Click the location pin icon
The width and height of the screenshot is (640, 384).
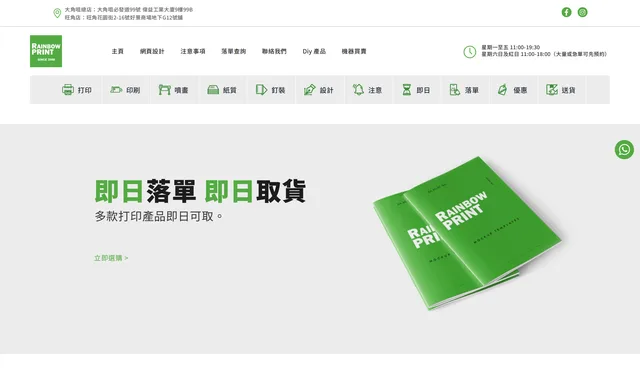(57, 13)
